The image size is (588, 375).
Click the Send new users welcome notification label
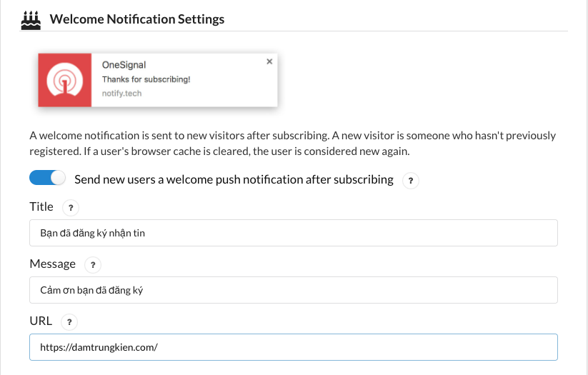pos(234,179)
